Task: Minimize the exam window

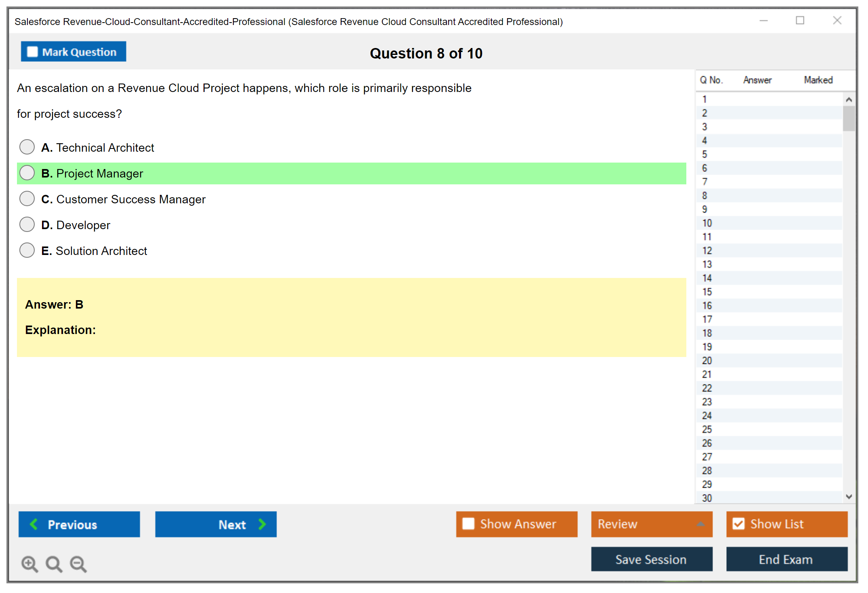Action: pyautogui.click(x=763, y=21)
